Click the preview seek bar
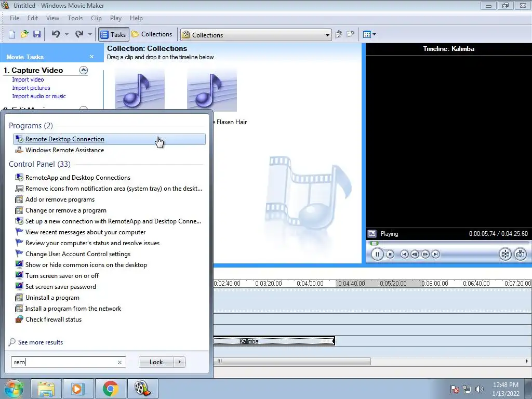532x399 pixels. point(448,243)
